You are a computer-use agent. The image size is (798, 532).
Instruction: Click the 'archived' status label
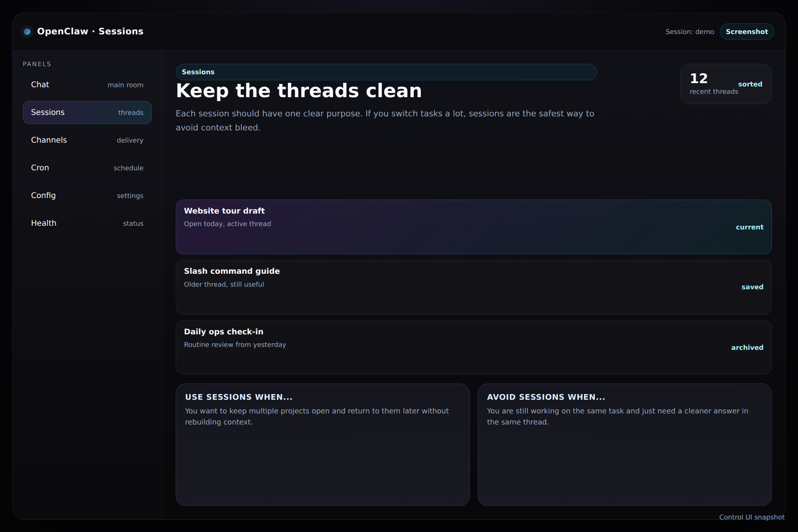pyautogui.click(x=747, y=348)
